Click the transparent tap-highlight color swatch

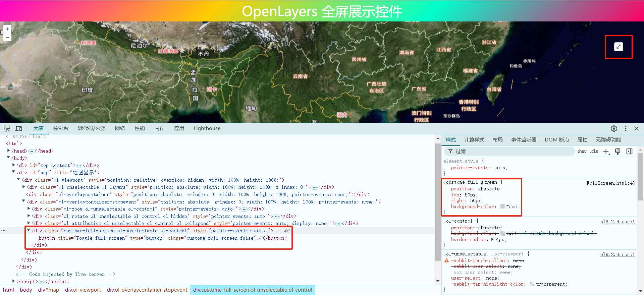532,284
